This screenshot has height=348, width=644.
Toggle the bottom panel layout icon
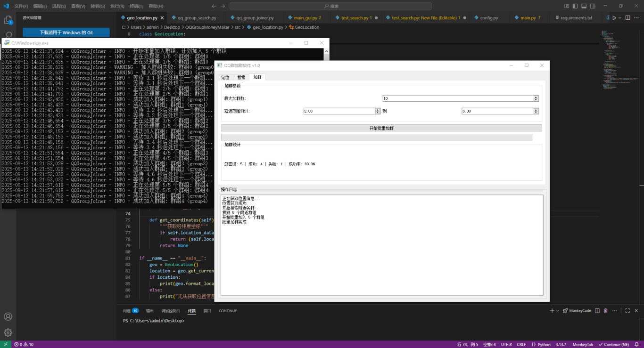pos(584,6)
